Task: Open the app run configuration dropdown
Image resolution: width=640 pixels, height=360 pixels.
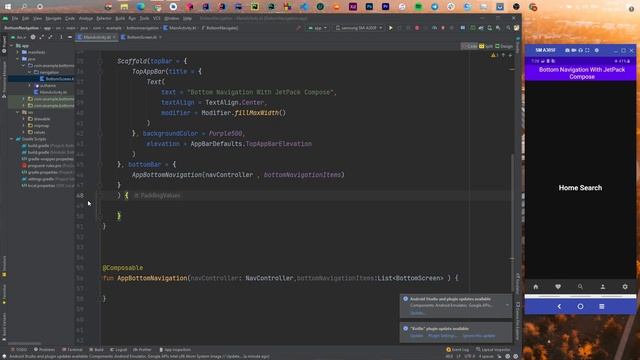Action: (318, 28)
